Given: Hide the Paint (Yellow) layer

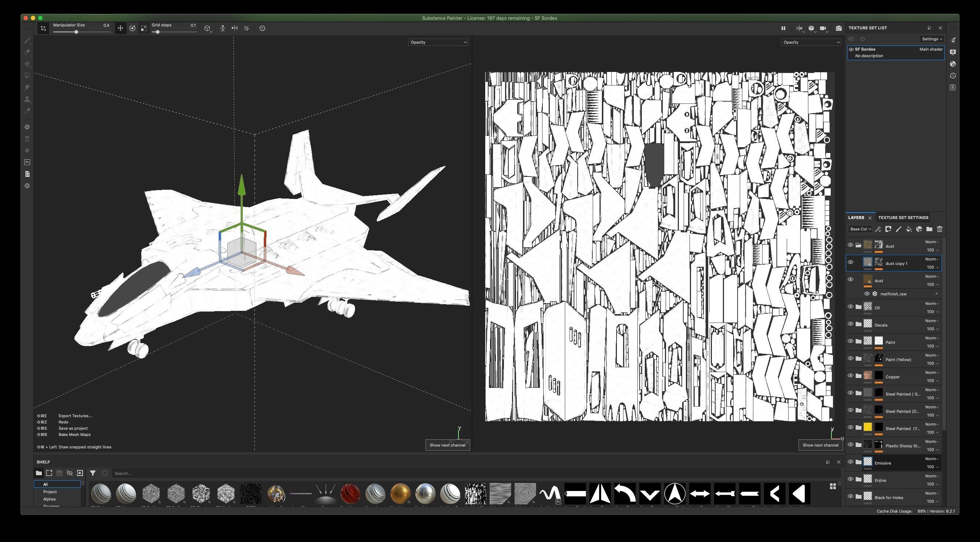Looking at the screenshot, I should click(851, 359).
